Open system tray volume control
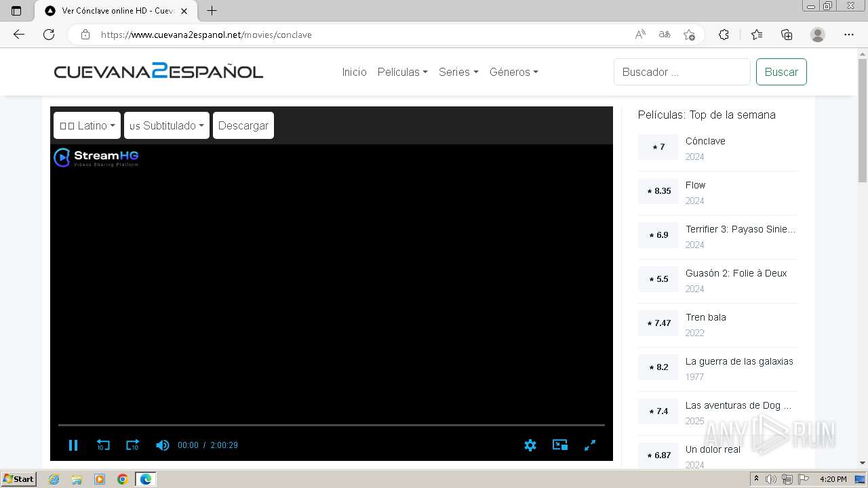 [x=771, y=479]
